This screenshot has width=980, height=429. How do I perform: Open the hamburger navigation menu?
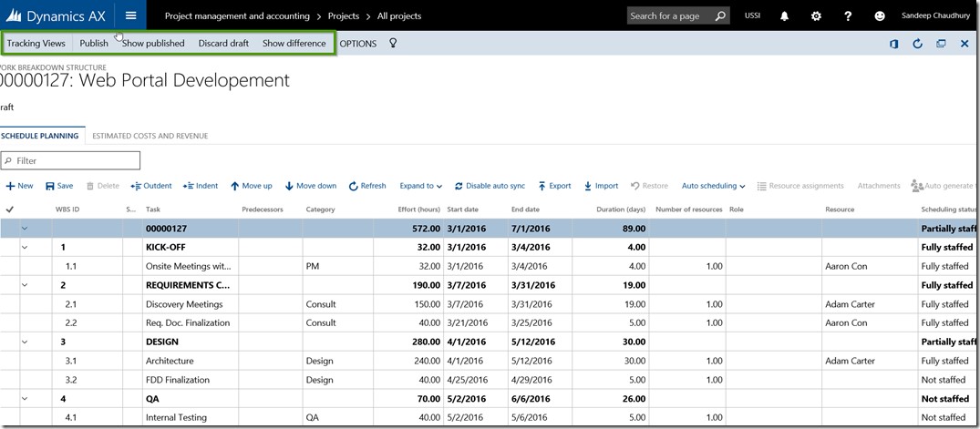[x=131, y=15]
